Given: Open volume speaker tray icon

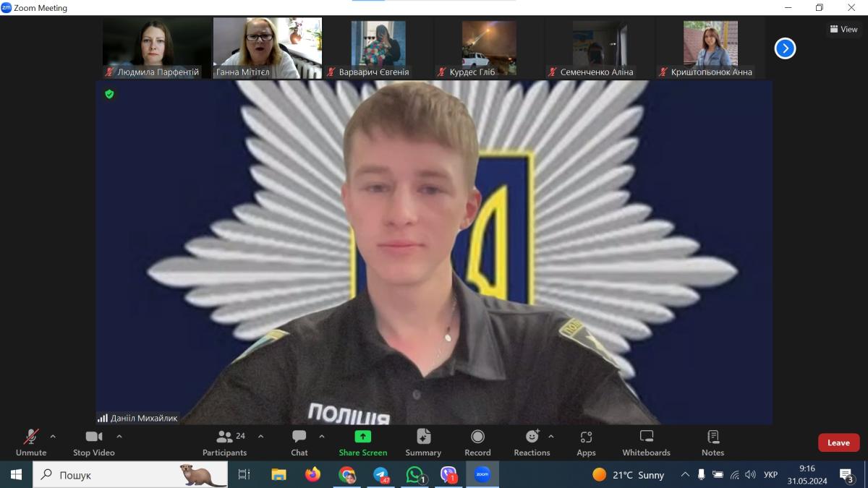Looking at the screenshot, I should click(751, 474).
